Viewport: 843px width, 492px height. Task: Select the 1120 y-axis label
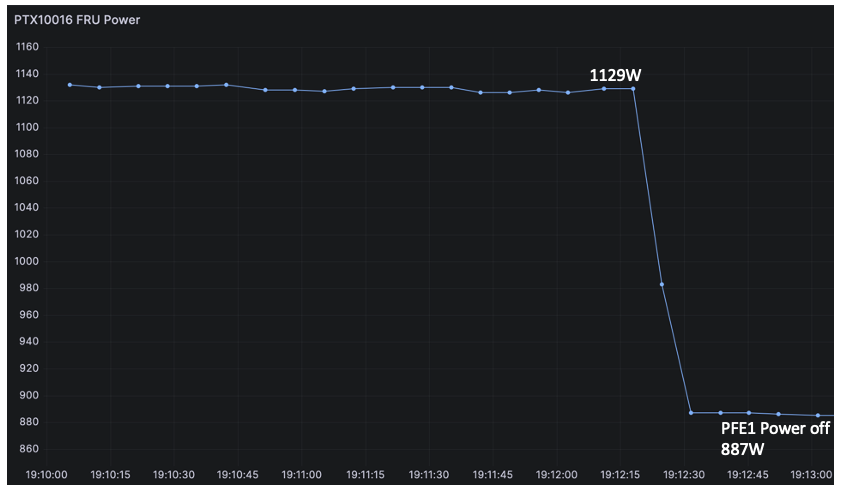pyautogui.click(x=27, y=101)
